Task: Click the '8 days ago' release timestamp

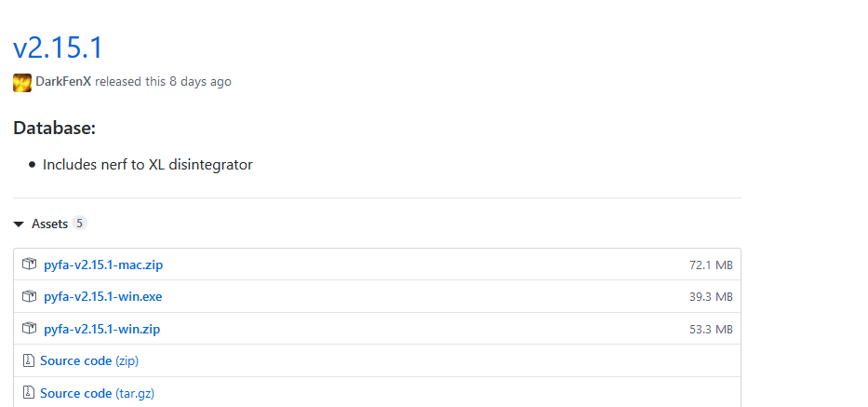Action: tap(200, 82)
